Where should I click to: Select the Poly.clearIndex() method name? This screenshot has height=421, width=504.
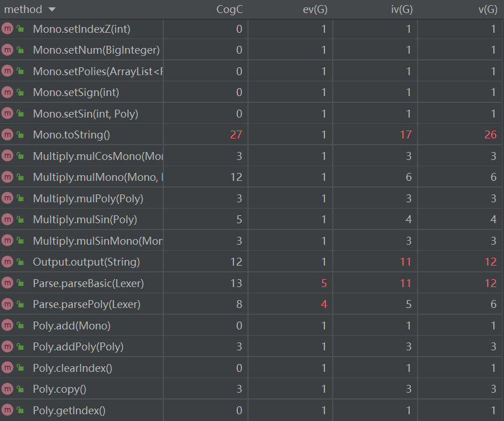[73, 368]
